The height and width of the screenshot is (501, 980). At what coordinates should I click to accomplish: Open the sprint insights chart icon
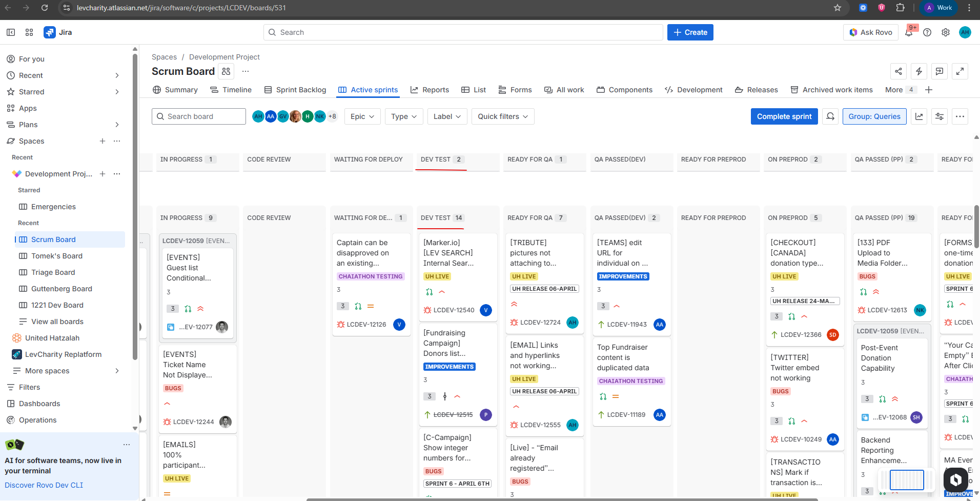coord(919,116)
